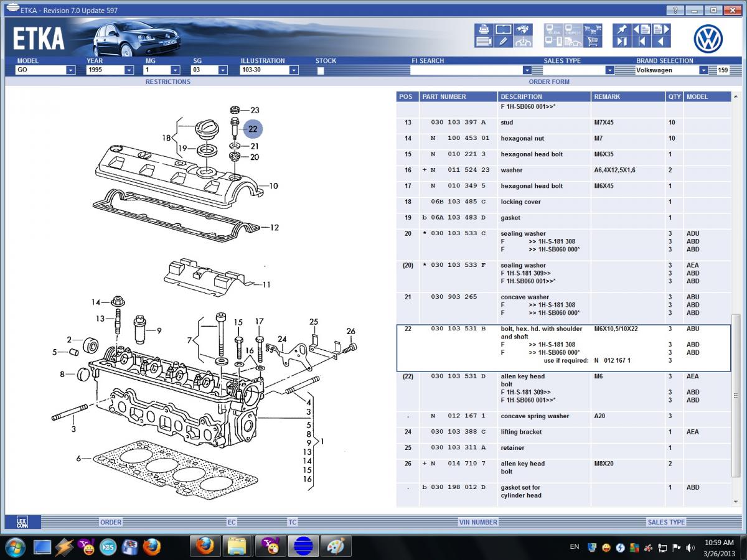Click the RESTRICTIONS label
Image resolution: width=747 pixels, height=560 pixels.
click(x=168, y=82)
